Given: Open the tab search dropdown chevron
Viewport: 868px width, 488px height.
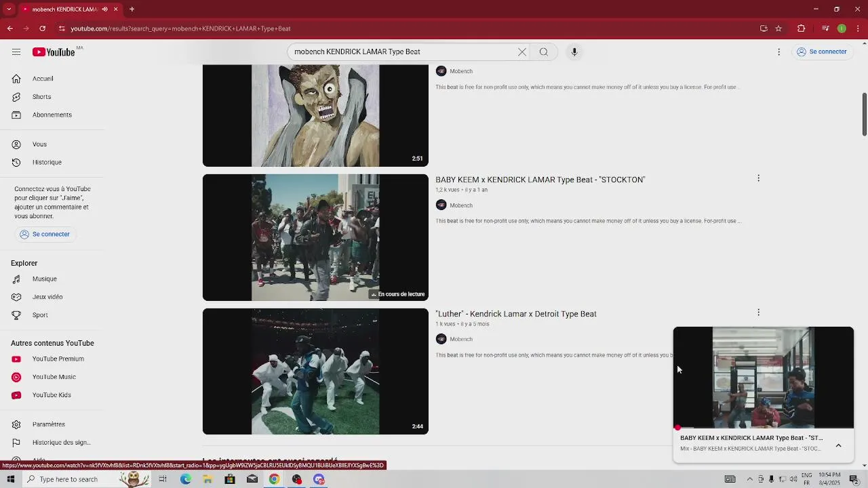Looking at the screenshot, I should pyautogui.click(x=9, y=9).
